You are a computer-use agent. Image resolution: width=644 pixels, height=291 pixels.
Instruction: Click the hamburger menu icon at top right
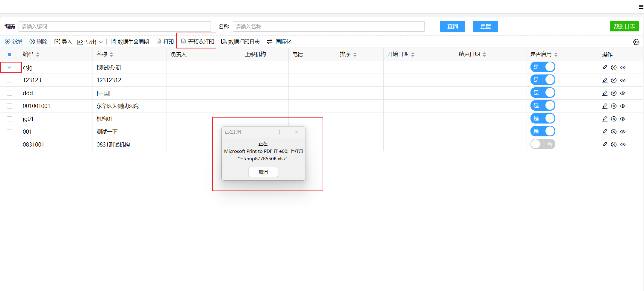click(x=641, y=7)
